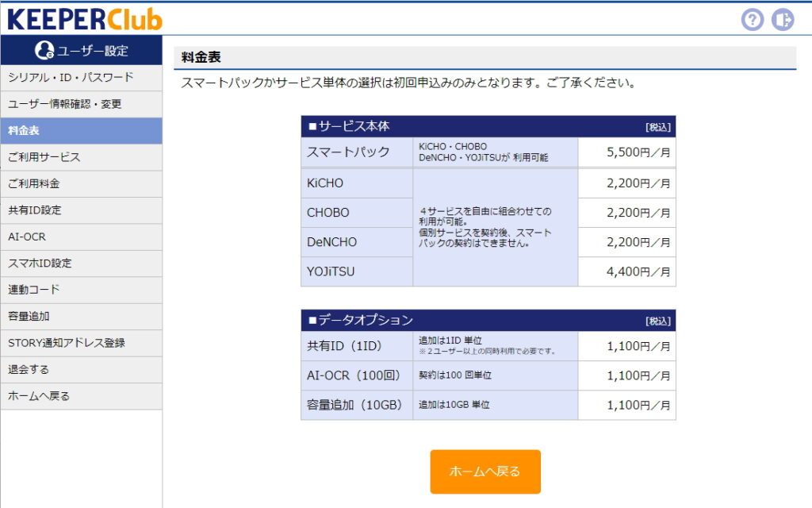
Task: Open ご利用サービス in sidebar
Action: [82, 157]
